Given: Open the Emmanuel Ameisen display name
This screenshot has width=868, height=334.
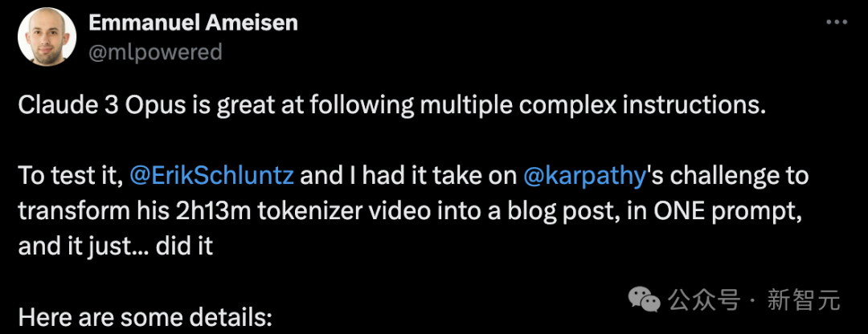Looking at the screenshot, I should pos(193,22).
